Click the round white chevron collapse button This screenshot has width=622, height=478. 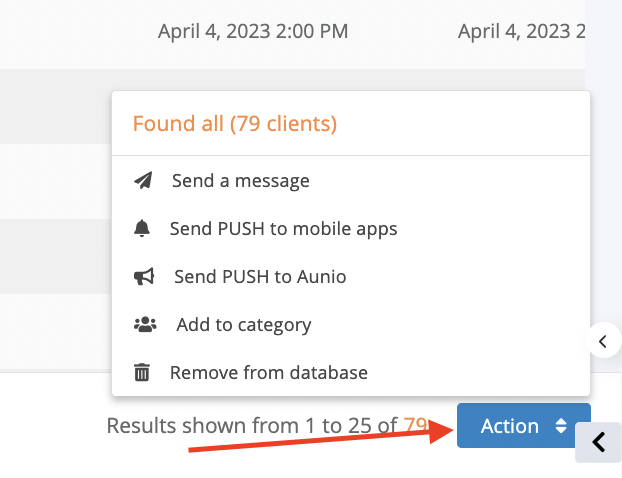603,341
